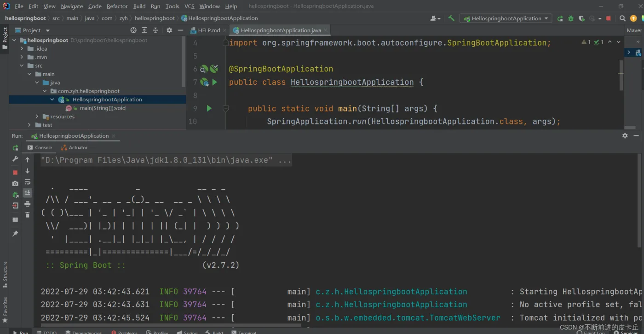
Task: Open the dropdown arrow next to the profiler icon
Action: point(600,19)
